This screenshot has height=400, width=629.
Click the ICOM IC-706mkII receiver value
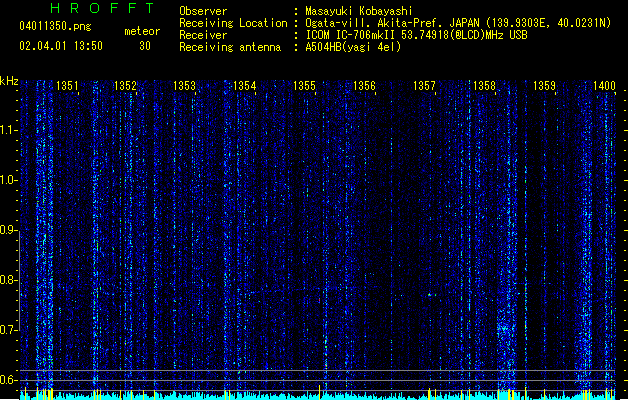(x=416, y=35)
